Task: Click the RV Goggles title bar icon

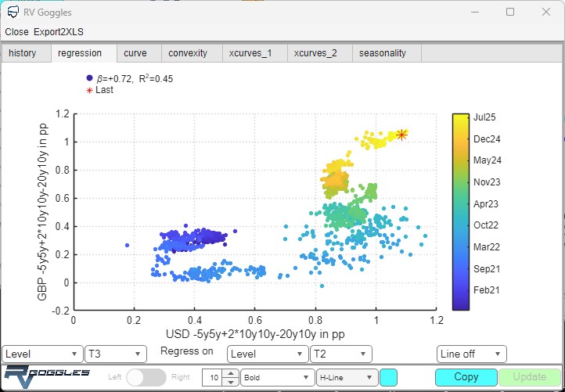Action: (x=13, y=13)
